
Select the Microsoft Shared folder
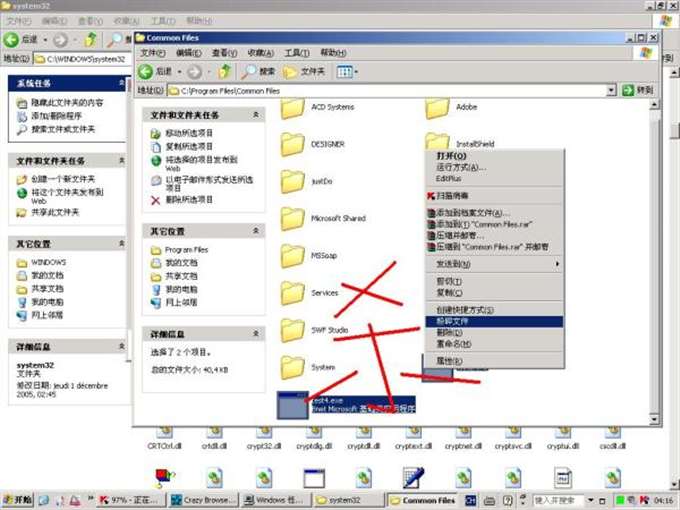pos(323,219)
